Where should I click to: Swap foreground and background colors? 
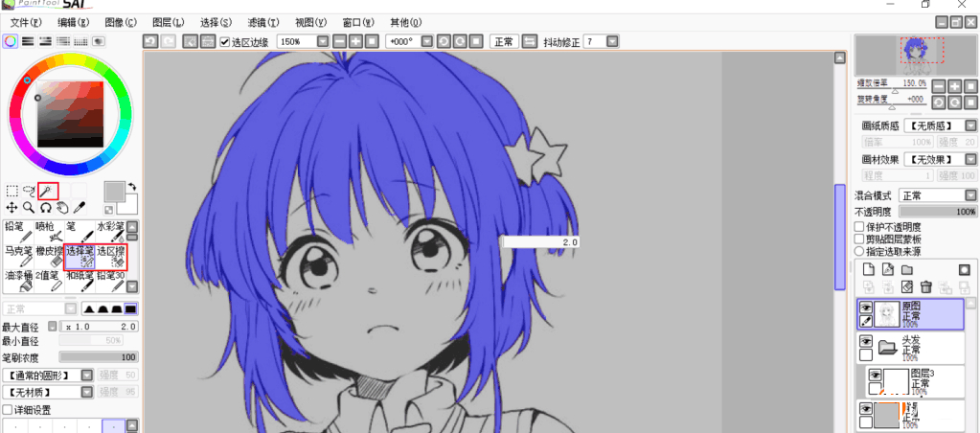click(132, 186)
